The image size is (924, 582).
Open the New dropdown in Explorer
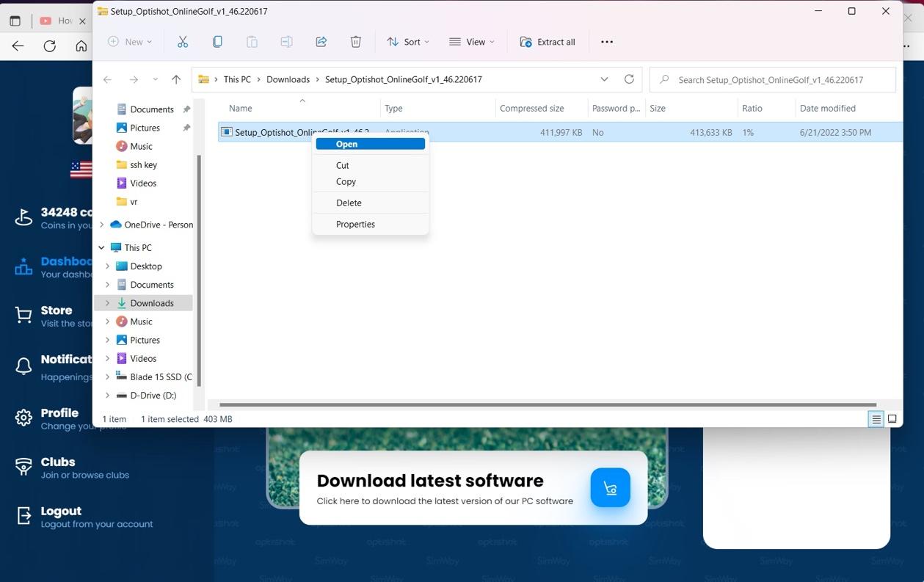[130, 42]
